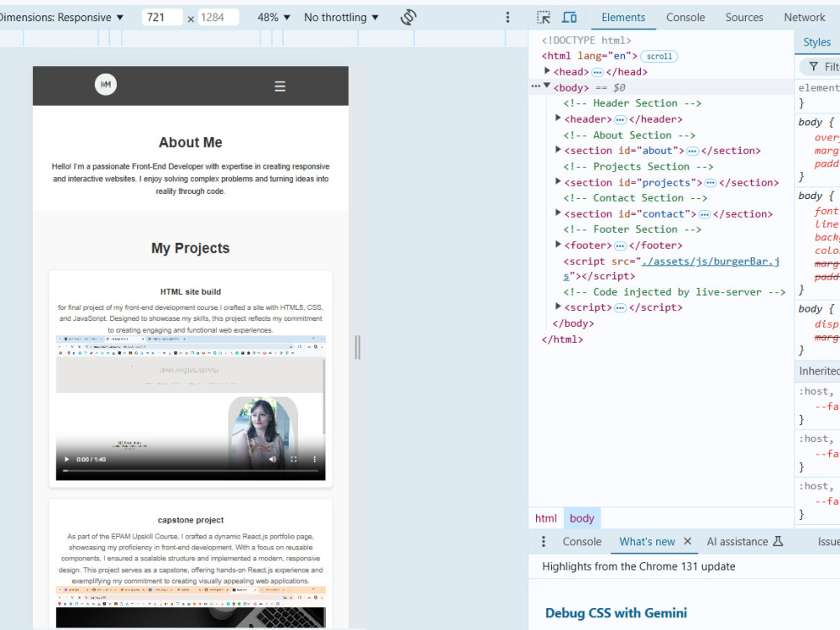
Task: Open the device toolbar three-dot menu
Action: [x=507, y=17]
